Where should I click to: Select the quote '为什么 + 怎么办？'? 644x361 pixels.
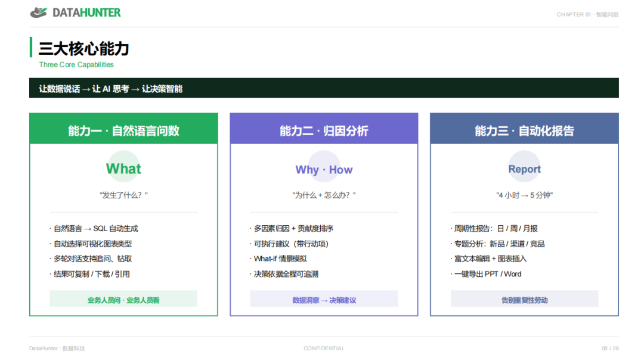tap(324, 195)
